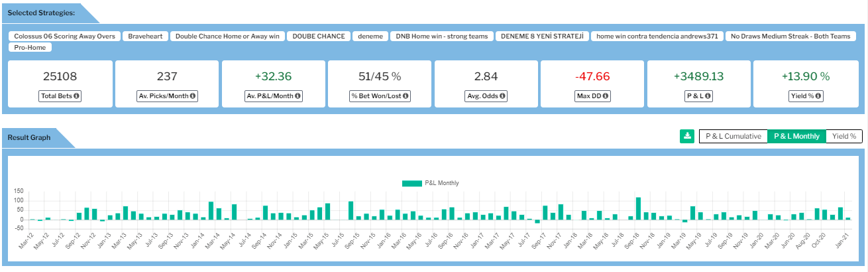Viewport: 868px width, 272px height.
Task: Click the Selected Strategies header
Action: tap(41, 13)
